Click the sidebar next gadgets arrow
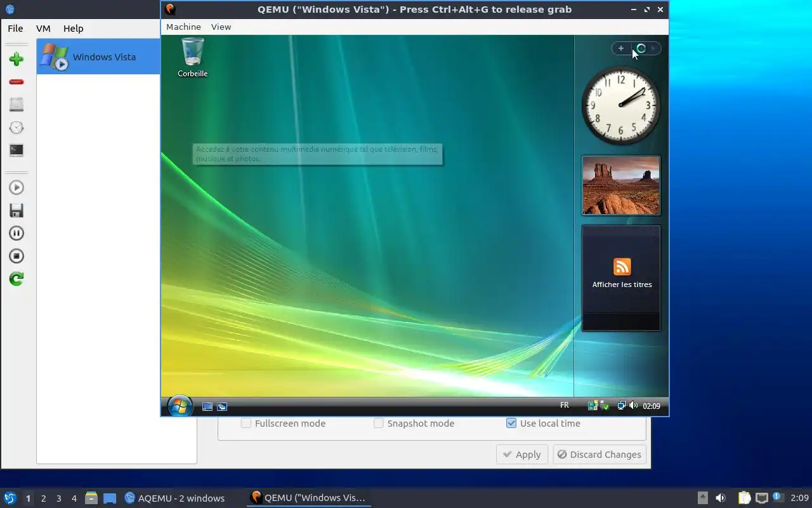Viewport: 812px width, 508px height. point(654,48)
